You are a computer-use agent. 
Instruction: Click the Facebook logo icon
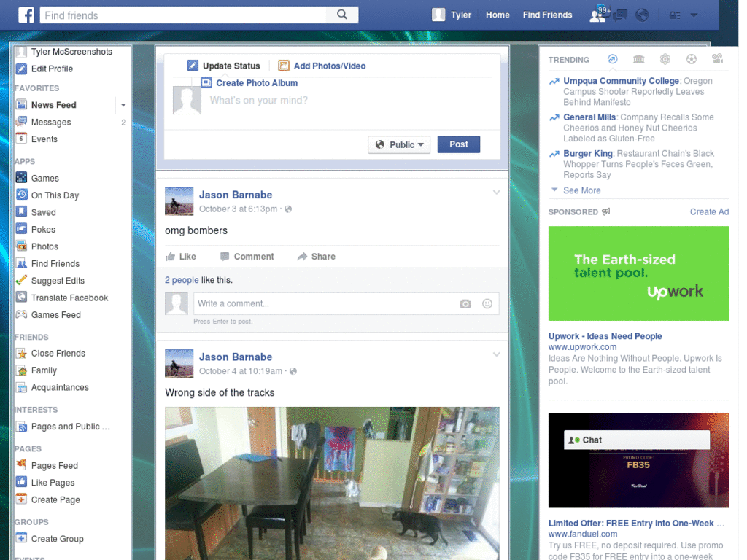(26, 15)
